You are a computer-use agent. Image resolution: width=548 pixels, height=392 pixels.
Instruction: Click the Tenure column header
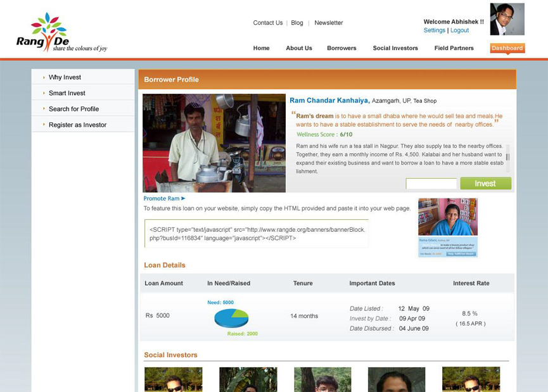click(x=303, y=283)
